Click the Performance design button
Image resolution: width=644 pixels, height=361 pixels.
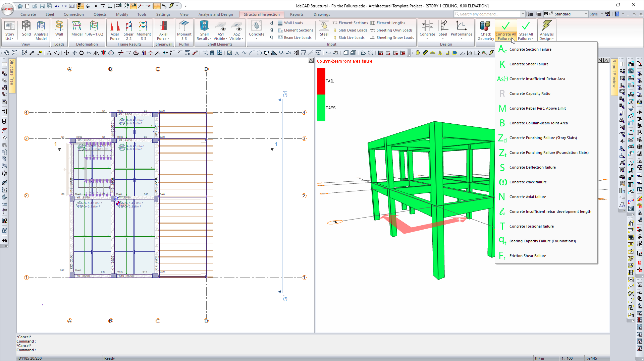point(461,30)
